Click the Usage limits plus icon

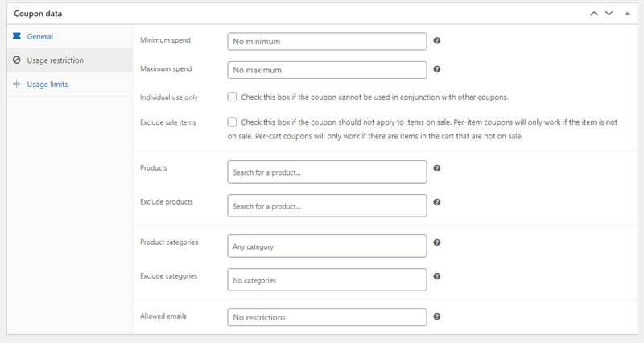pos(16,84)
